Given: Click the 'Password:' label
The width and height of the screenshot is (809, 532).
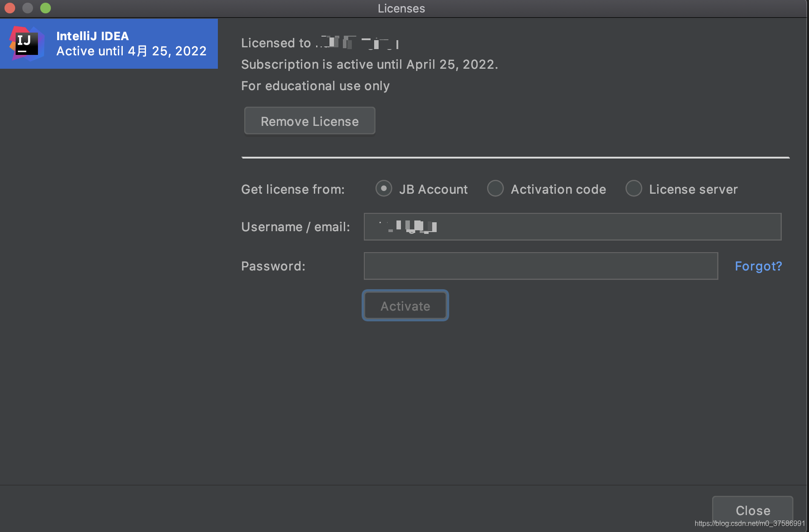Looking at the screenshot, I should [x=273, y=266].
